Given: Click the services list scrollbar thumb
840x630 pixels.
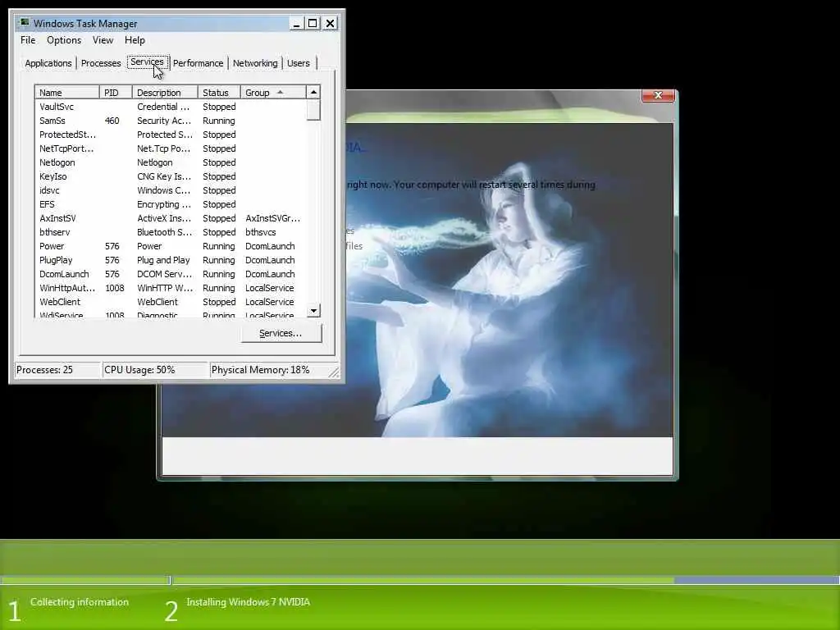Looking at the screenshot, I should click(x=313, y=110).
